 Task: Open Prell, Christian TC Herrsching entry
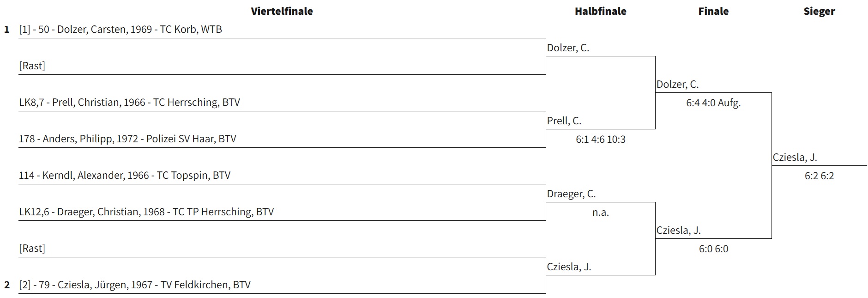[129, 102]
